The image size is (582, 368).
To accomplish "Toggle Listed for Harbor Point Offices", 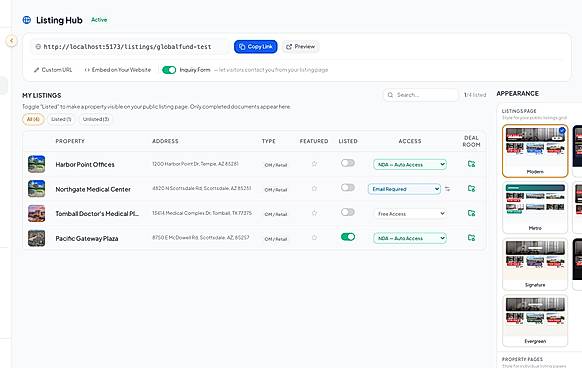I will 348,163.
